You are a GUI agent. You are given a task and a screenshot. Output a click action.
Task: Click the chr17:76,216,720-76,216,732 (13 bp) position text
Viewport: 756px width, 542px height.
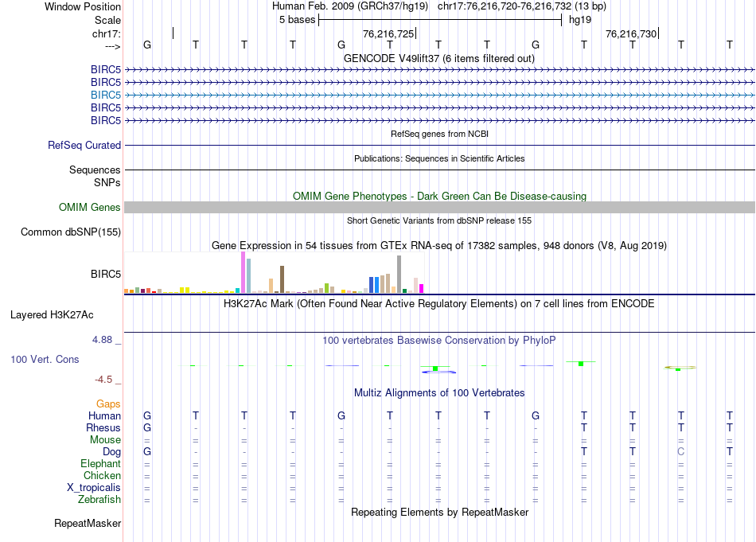point(522,6)
